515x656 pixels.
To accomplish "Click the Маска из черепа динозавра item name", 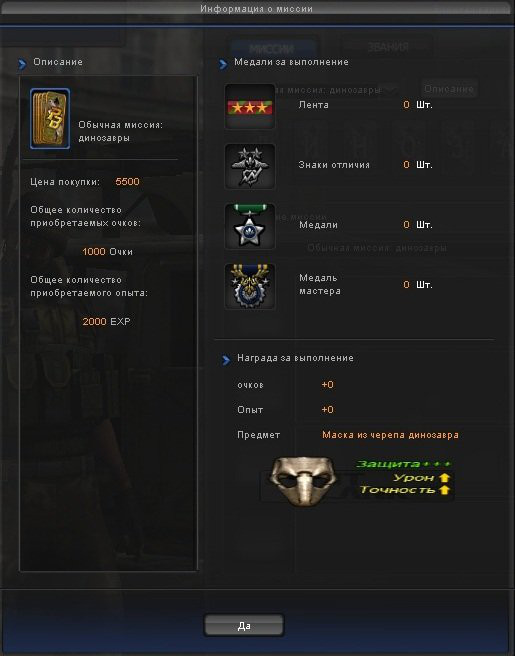I will [x=390, y=435].
